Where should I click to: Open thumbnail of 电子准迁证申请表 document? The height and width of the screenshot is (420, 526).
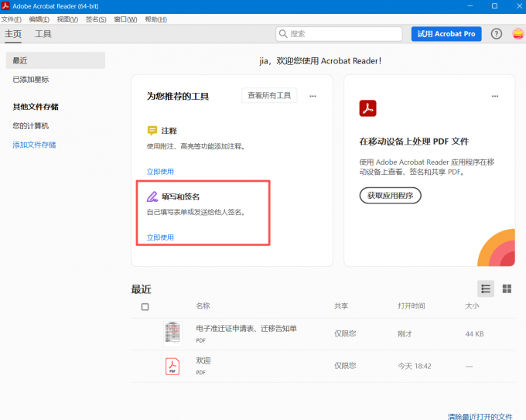click(172, 333)
